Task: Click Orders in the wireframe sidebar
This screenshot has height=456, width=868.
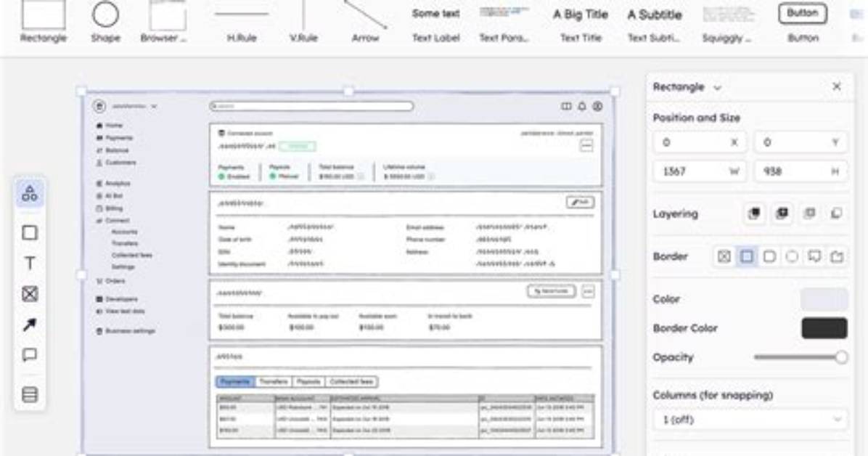Action: point(111,281)
